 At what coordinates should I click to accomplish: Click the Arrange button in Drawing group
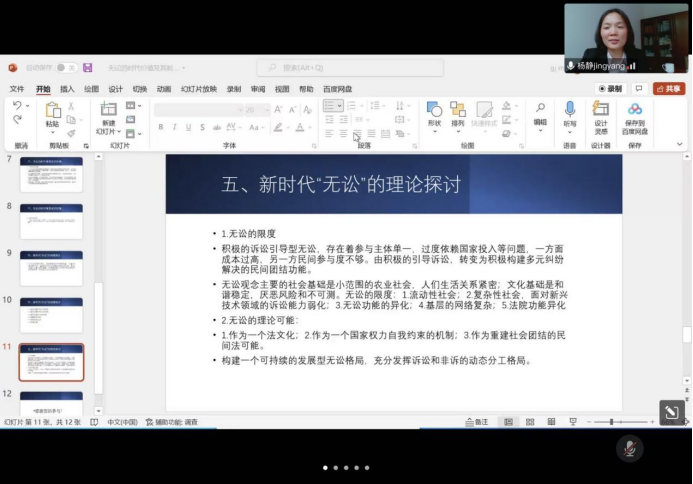[x=457, y=113]
